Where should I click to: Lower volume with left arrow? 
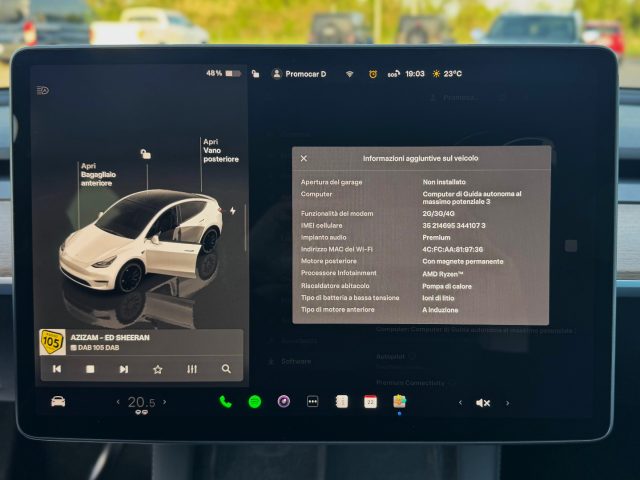point(460,403)
